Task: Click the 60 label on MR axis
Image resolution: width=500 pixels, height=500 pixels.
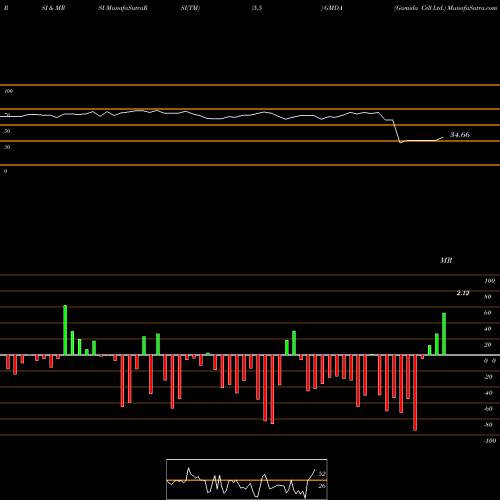Action: pyautogui.click(x=488, y=313)
